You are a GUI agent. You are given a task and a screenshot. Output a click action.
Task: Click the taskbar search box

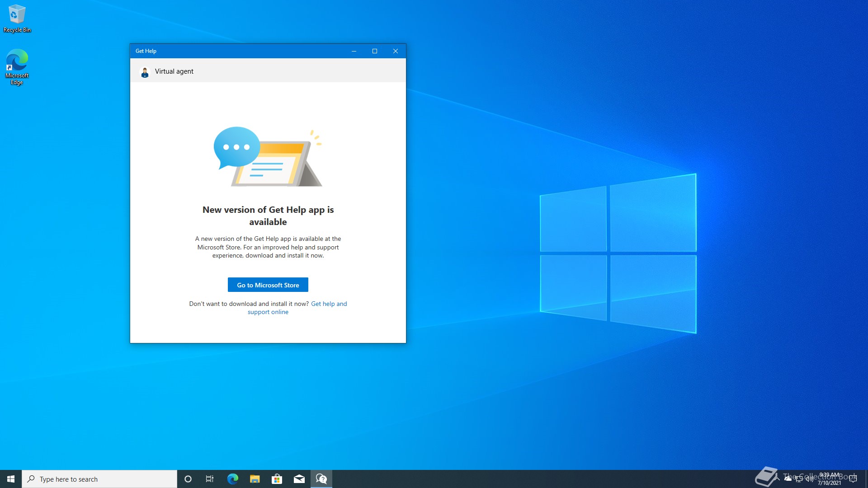point(99,479)
